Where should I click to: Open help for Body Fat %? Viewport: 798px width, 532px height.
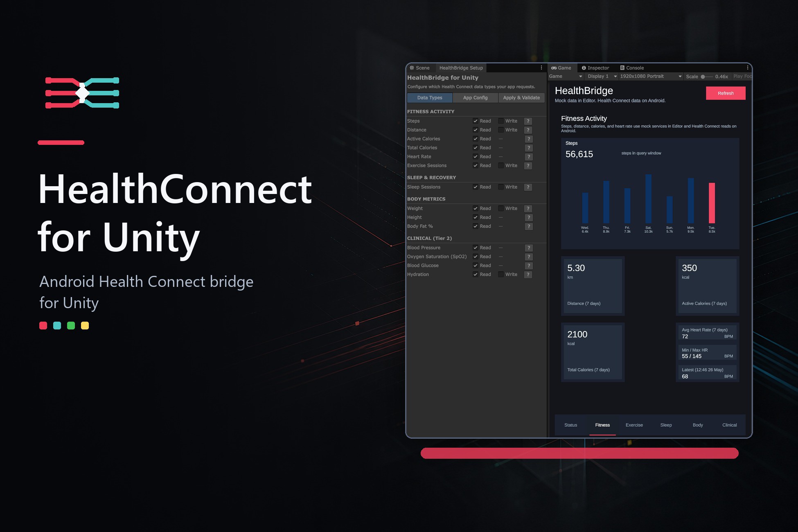529,226
